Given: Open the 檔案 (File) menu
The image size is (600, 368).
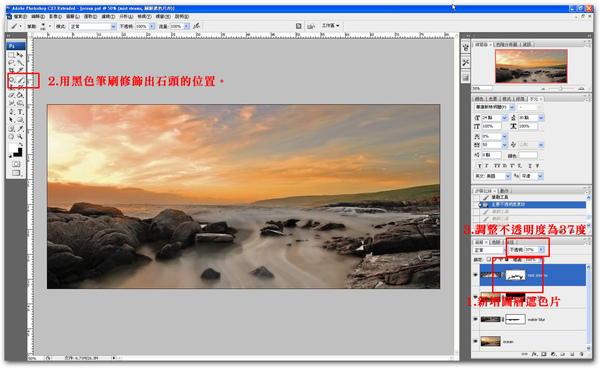Looking at the screenshot, I should [20, 16].
